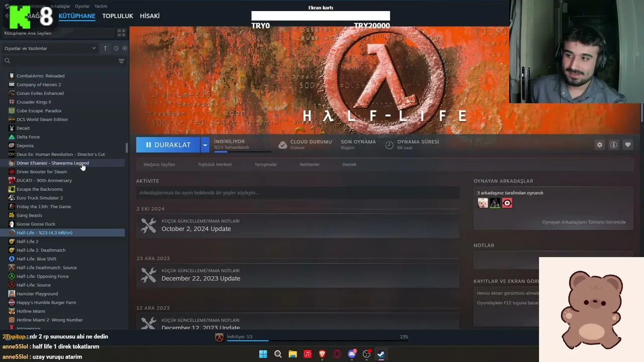This screenshot has height=362, width=644.
Task: Click the Half-Life: Blue Shift icon
Action: [12, 259]
